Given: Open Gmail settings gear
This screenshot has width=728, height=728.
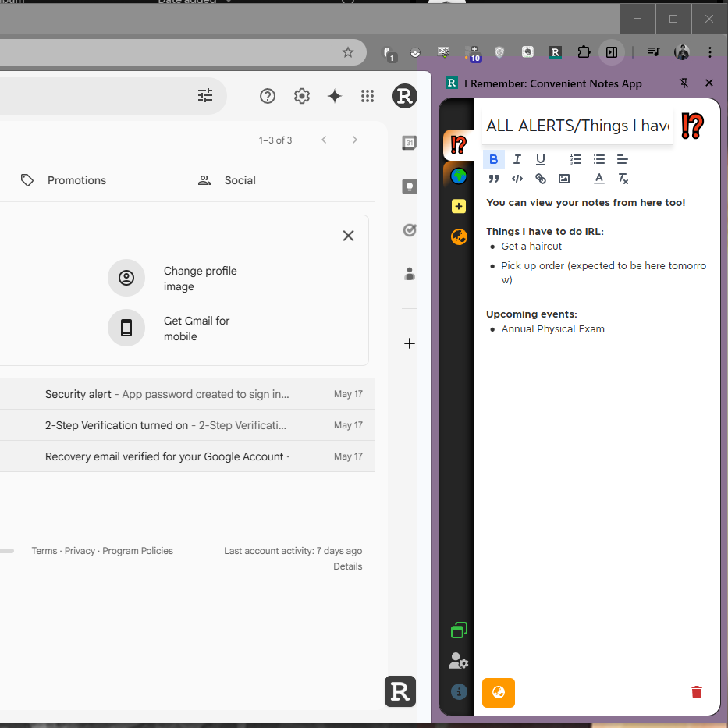Looking at the screenshot, I should coord(302,96).
